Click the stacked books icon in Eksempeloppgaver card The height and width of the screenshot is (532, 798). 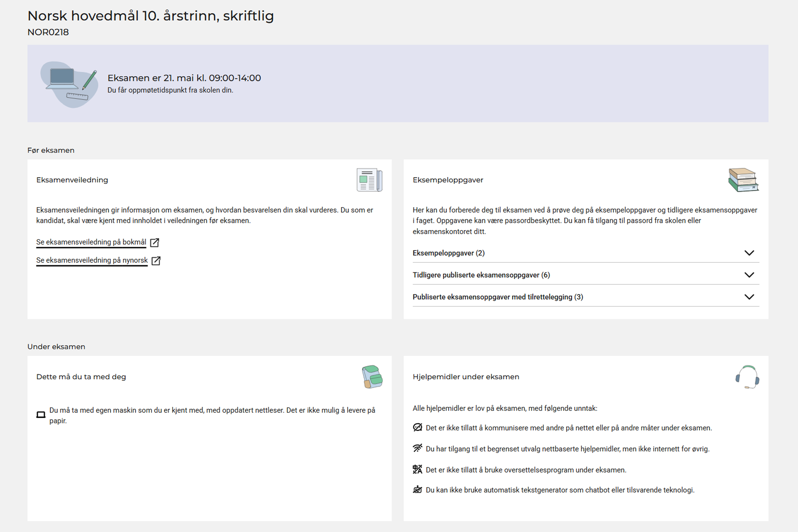tap(743, 180)
